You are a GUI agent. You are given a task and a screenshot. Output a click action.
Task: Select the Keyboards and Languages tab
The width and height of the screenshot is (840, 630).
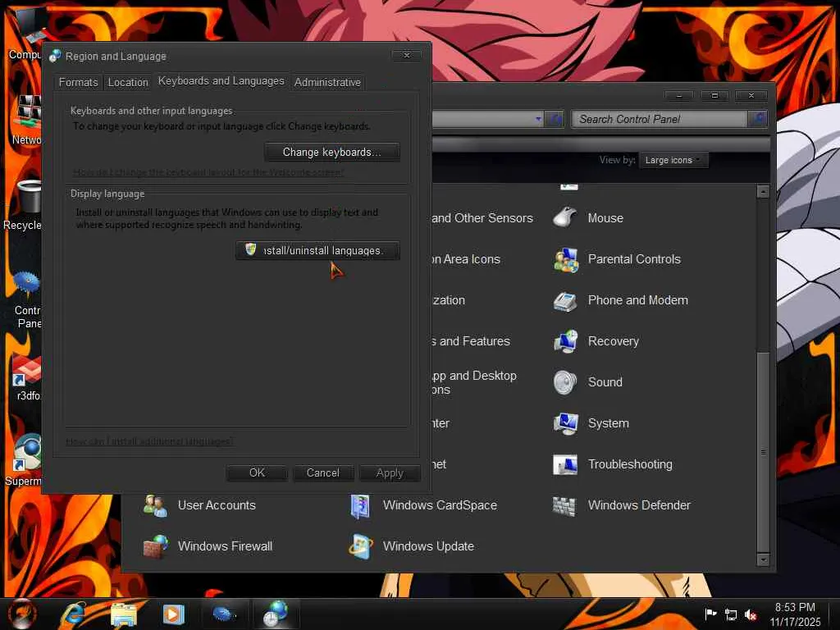(221, 81)
